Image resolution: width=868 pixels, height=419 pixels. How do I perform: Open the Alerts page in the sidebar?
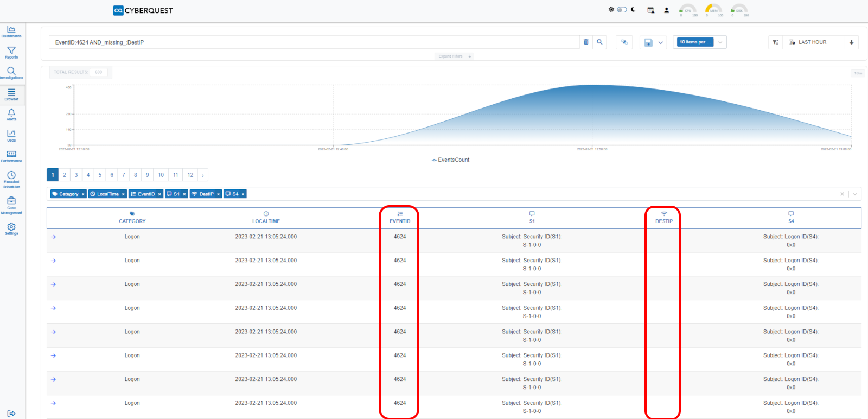(11, 115)
